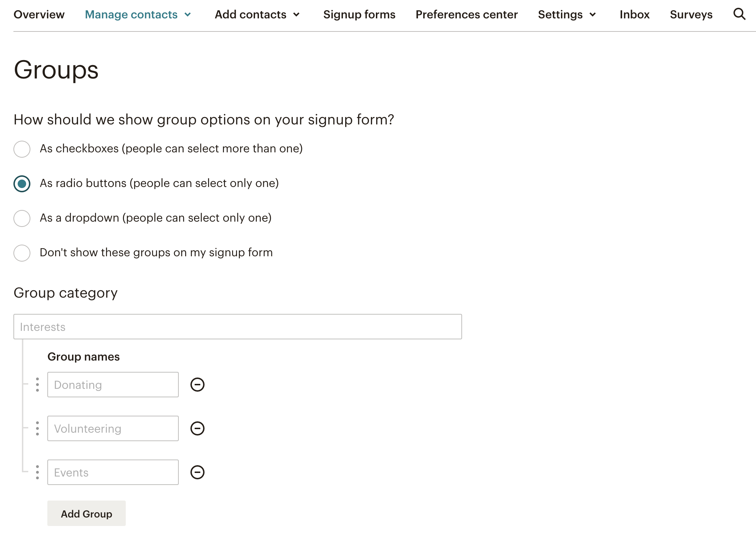Click the Events group name field
756x538 pixels.
(x=113, y=472)
